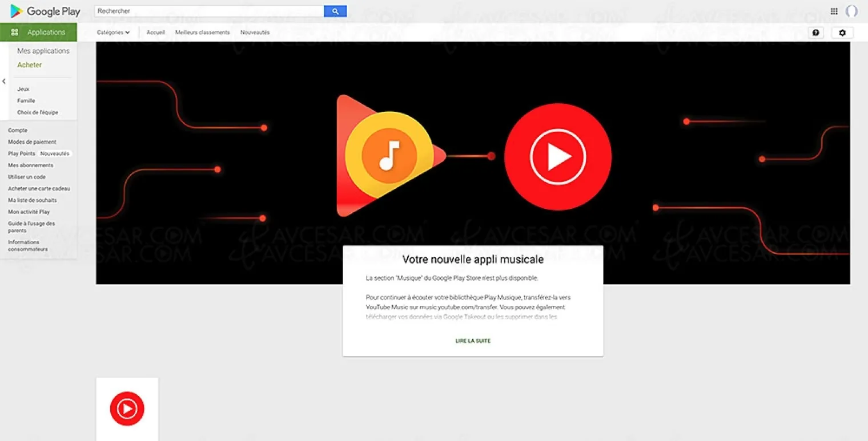The height and width of the screenshot is (441, 868).
Task: Collapse the sidebar with the left chevron
Action: 4,81
